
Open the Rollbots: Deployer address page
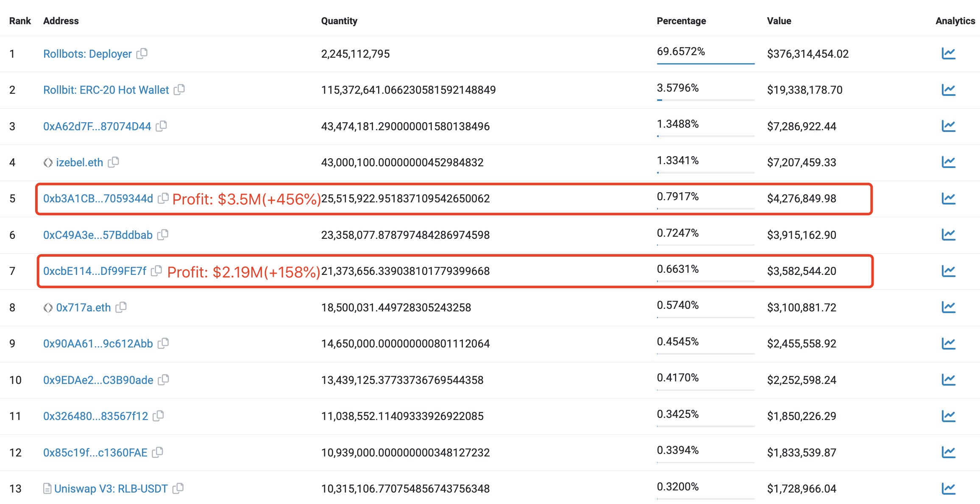click(87, 53)
